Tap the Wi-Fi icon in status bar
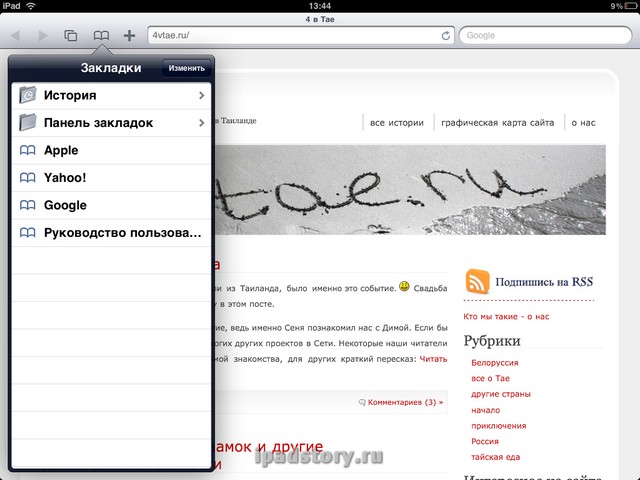The height and width of the screenshot is (480, 640). [x=31, y=6]
